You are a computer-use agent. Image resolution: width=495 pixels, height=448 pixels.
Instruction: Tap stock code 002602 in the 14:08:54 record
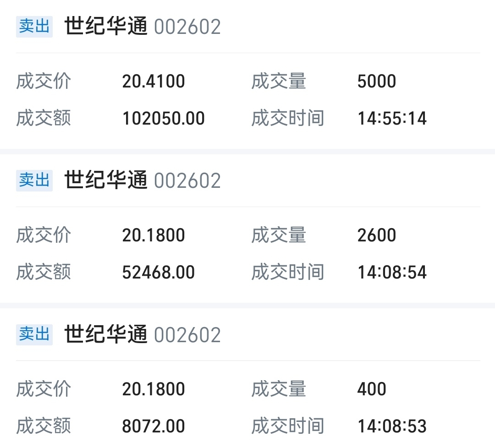(187, 181)
